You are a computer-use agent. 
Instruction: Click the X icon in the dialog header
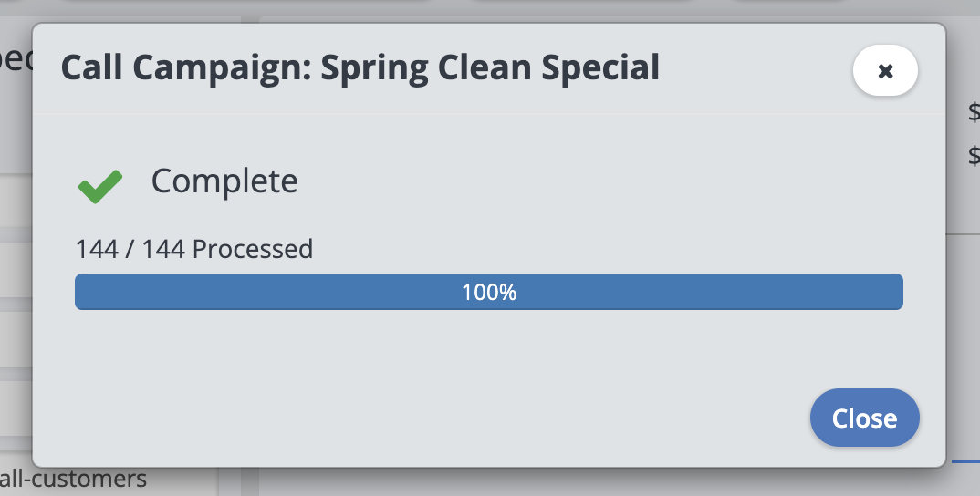point(885,71)
